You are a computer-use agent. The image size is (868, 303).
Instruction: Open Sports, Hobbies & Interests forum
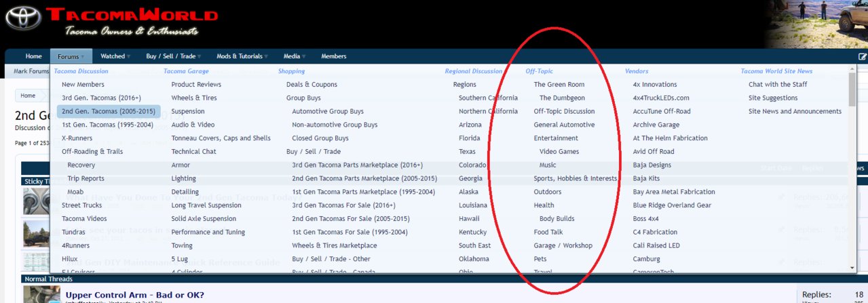(x=575, y=178)
